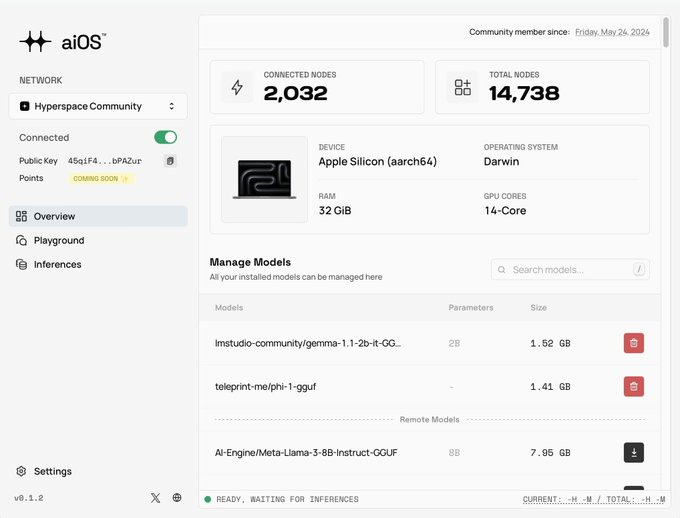The width and height of the screenshot is (680, 518).
Task: Click the Settings gear icon
Action: 21,471
